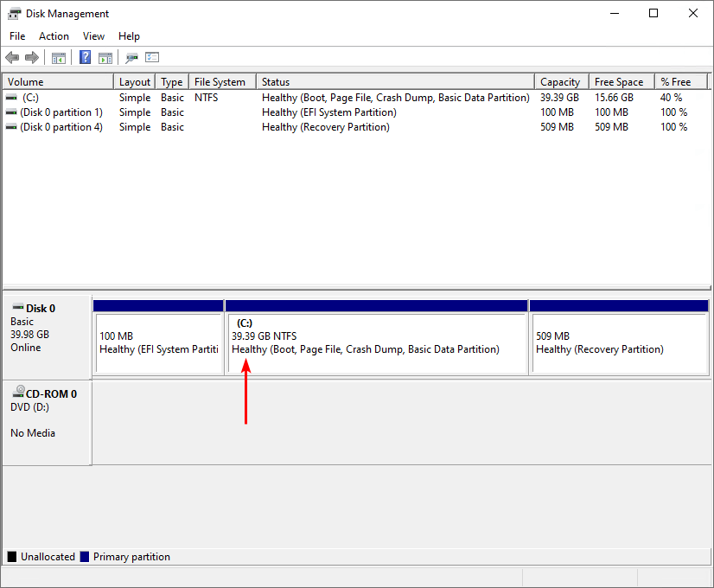This screenshot has width=714, height=588.
Task: Toggle the Show/Hide Console Tree toolbar icon
Action: click(59, 58)
